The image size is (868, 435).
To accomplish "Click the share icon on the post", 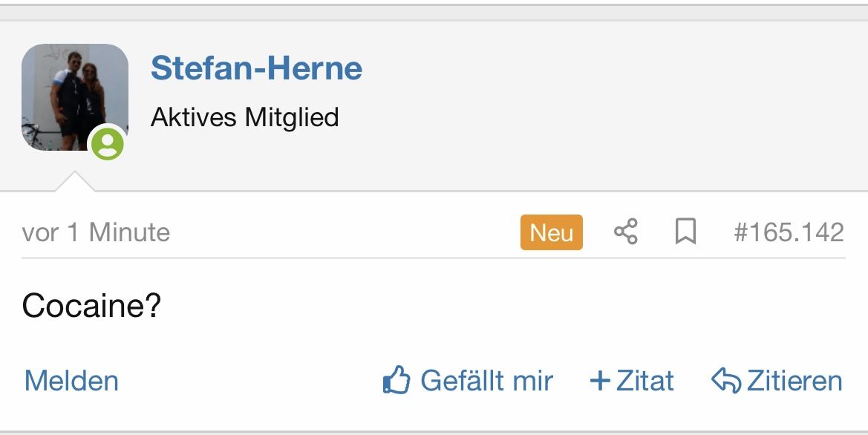I will coord(626,232).
